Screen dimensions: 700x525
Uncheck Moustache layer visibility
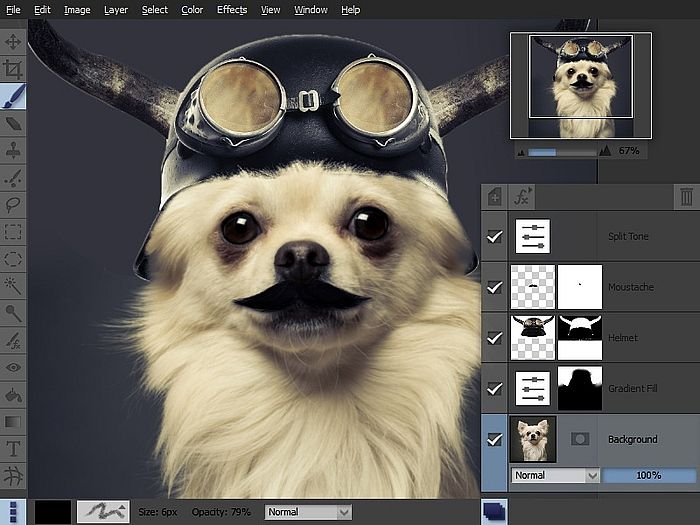coord(494,288)
